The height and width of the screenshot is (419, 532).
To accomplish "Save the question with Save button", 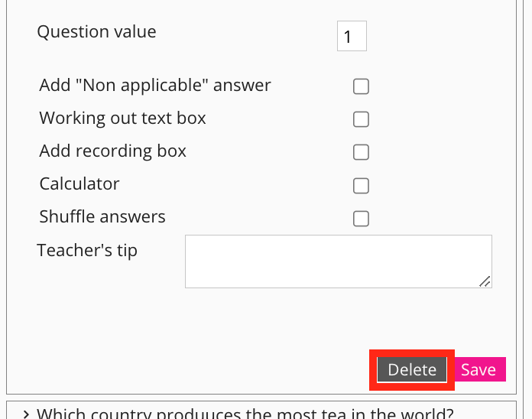I will tap(478, 369).
